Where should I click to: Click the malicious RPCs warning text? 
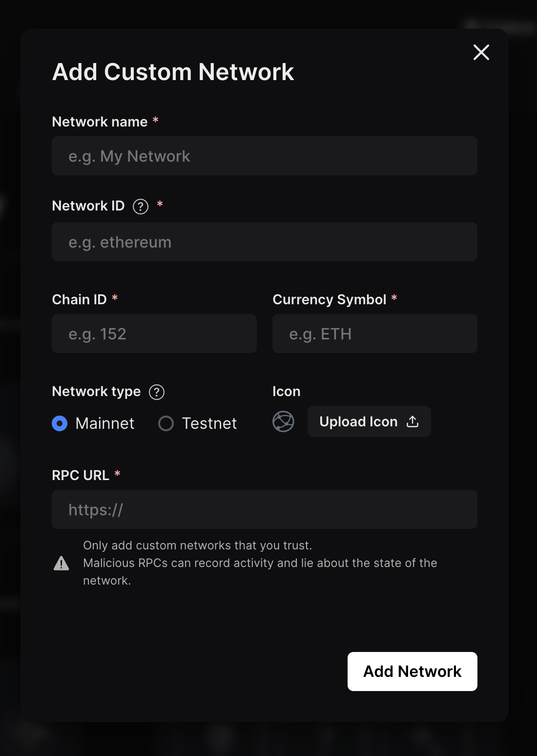pyautogui.click(x=260, y=563)
